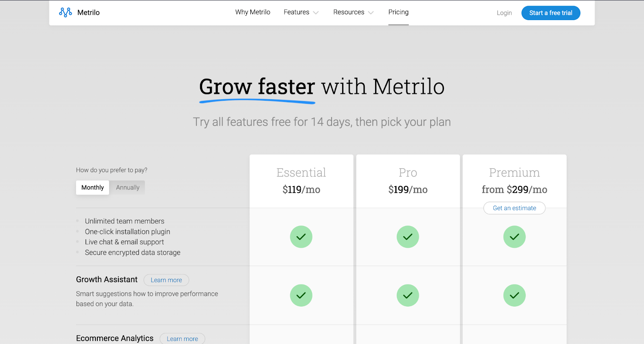This screenshot has height=344, width=644.
Task: Click Learn more beside Growth Assistant
Action: pos(166,280)
